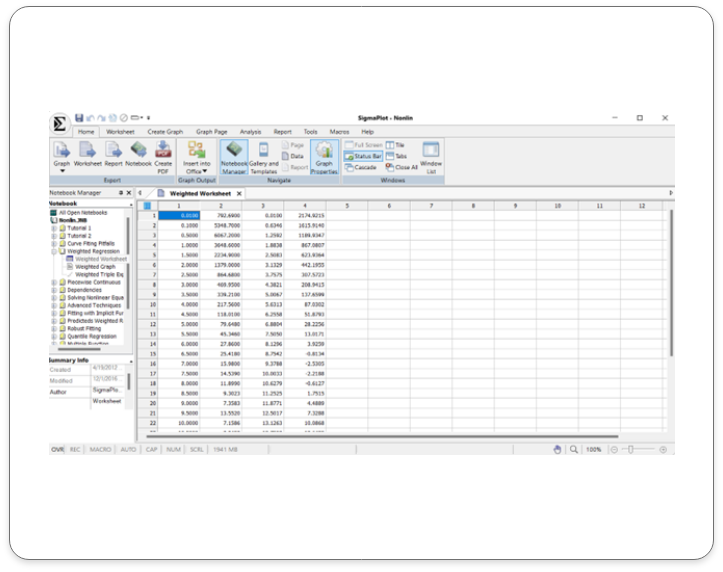
Task: Toggle the Status Bar option
Action: point(363,156)
